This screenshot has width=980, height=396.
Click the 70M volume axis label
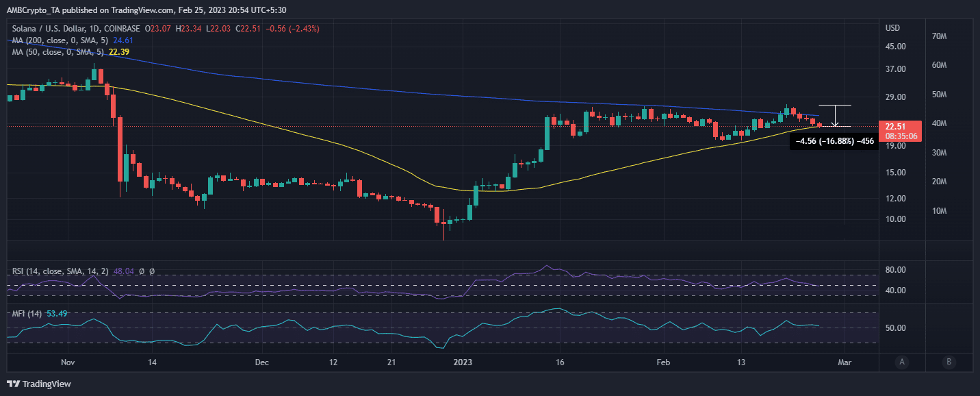click(939, 36)
